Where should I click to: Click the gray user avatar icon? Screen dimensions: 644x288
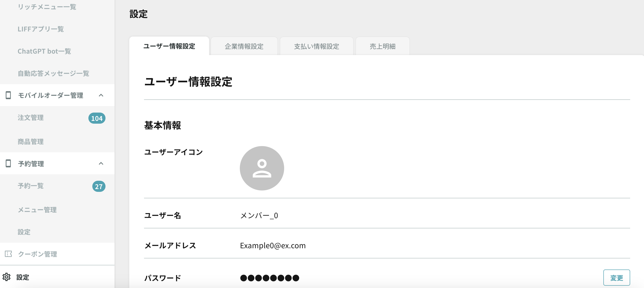coord(262,168)
